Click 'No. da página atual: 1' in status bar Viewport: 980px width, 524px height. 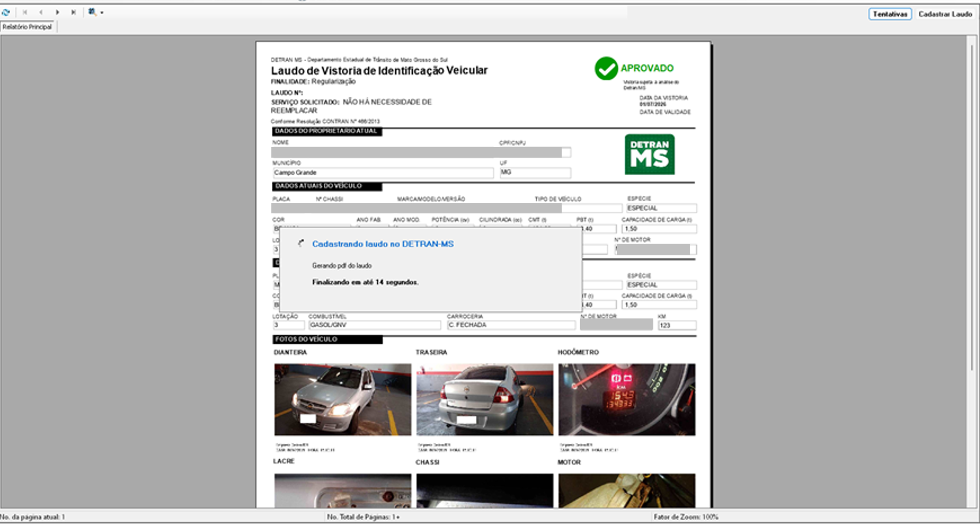(33, 517)
